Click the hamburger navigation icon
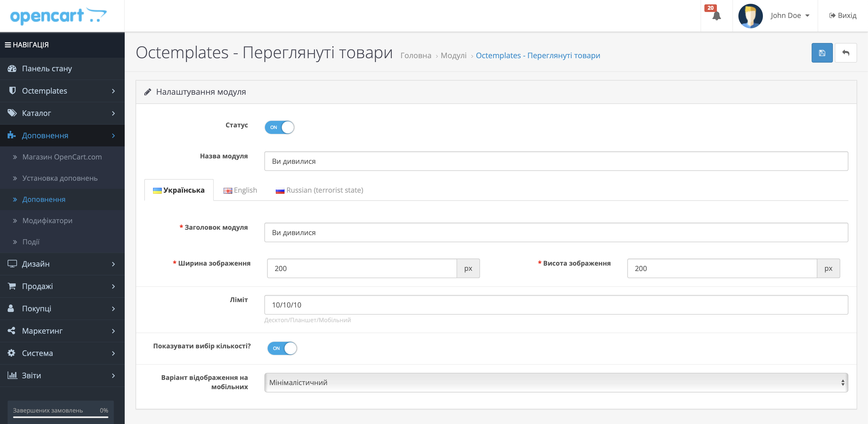This screenshot has height=424, width=868. 7,45
